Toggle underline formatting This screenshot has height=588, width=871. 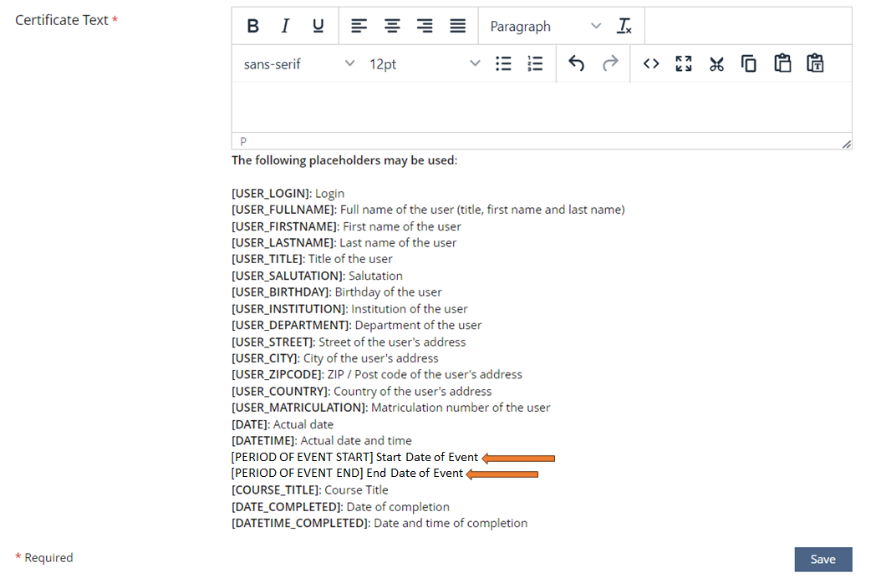(x=318, y=26)
